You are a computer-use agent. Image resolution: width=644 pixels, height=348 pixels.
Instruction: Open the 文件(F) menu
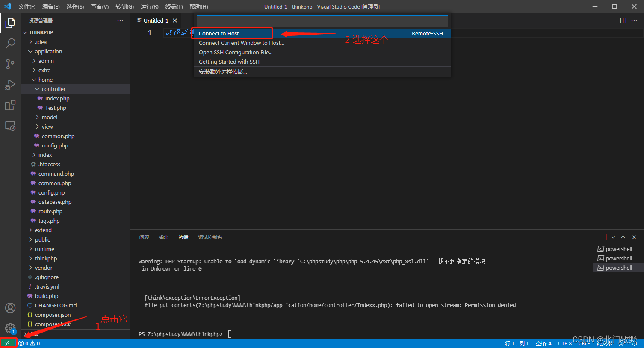(x=27, y=6)
